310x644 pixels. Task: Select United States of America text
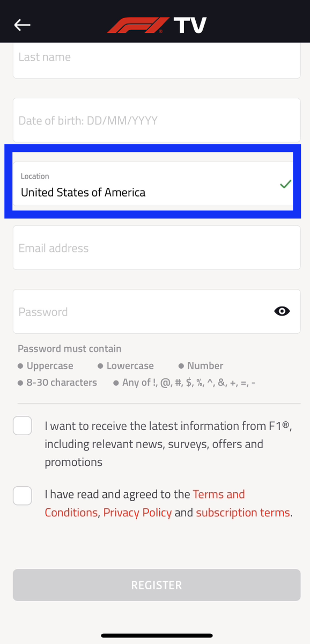(x=83, y=192)
